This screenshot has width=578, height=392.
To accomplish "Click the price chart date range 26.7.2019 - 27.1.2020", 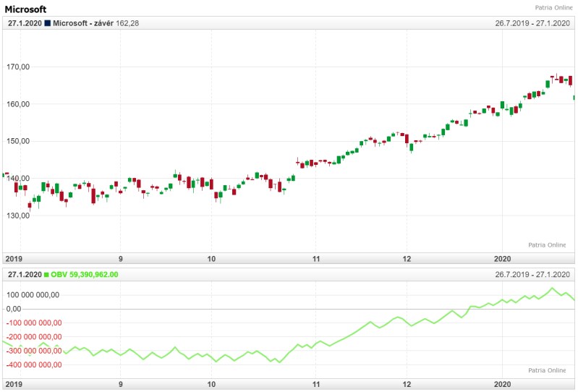I will (x=532, y=23).
